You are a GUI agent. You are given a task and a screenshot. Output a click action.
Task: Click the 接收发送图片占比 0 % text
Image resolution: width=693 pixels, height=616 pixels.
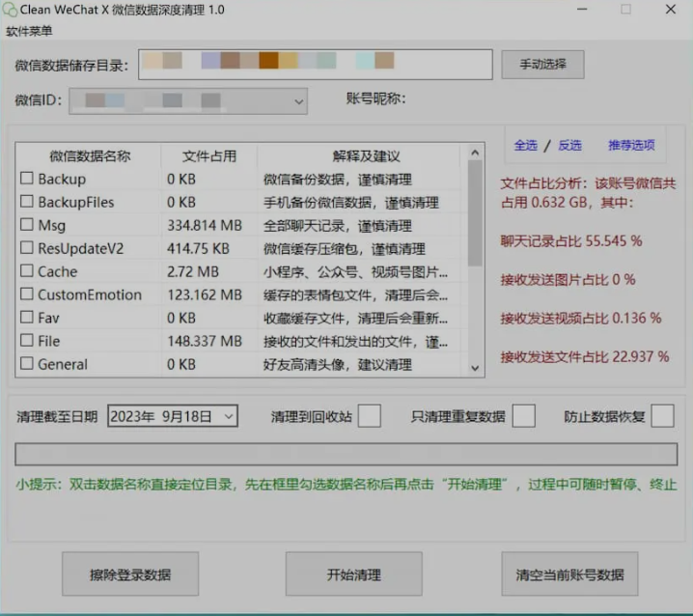[568, 279]
